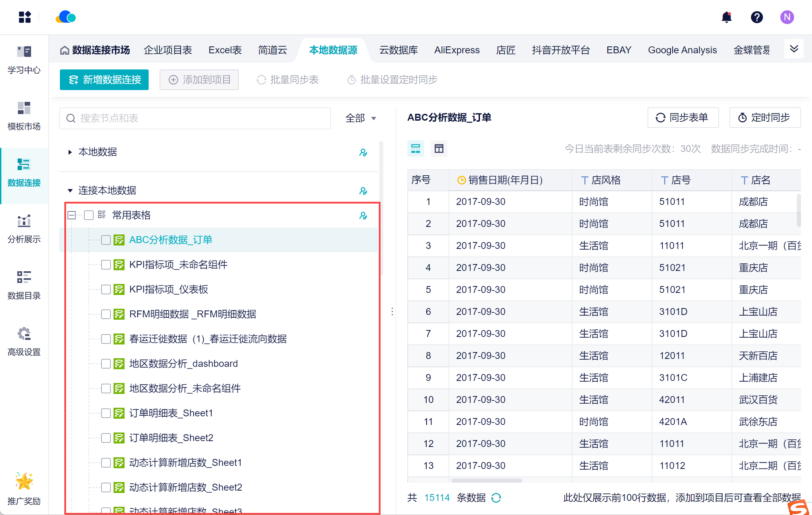Switch to table view layout icon
812x515 pixels.
[x=439, y=149]
